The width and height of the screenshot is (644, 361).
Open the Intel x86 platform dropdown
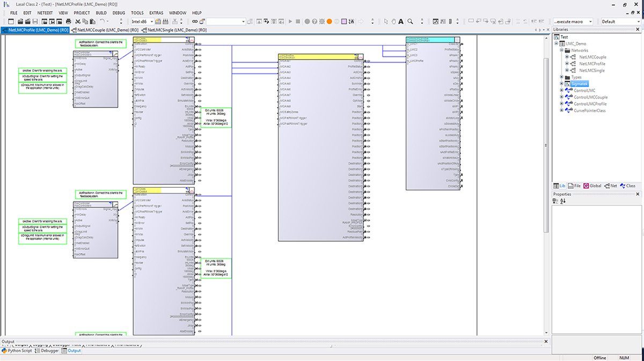tap(142, 21)
